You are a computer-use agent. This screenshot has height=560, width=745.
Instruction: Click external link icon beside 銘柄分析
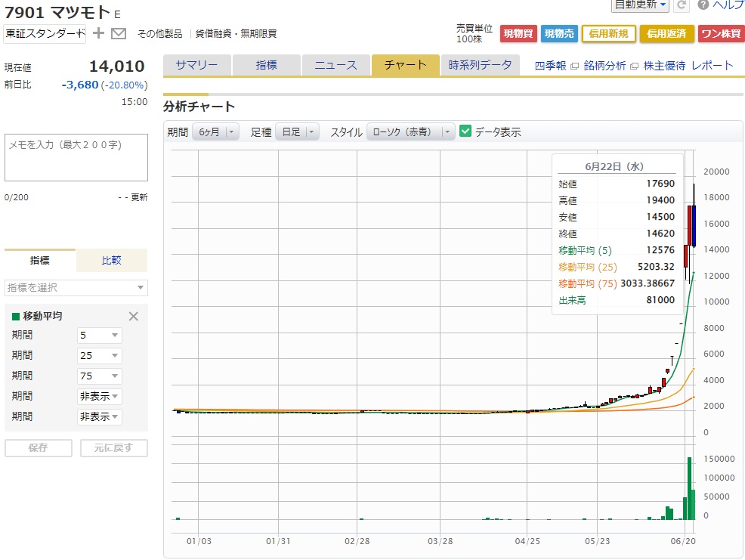point(634,66)
